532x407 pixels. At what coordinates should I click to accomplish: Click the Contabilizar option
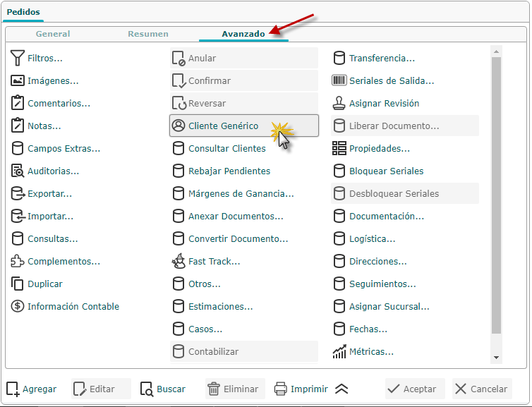[x=244, y=351]
